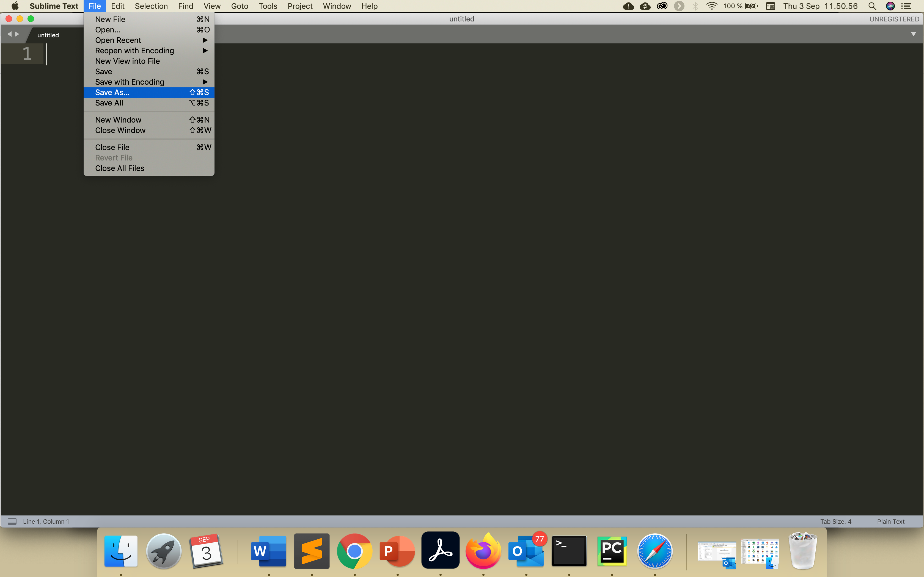Open Sublime Text icon in dock
Viewport: 924px width, 577px height.
(x=312, y=551)
